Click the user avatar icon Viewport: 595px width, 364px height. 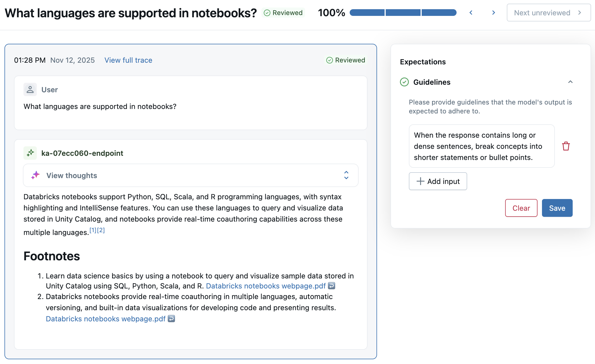[x=30, y=89]
